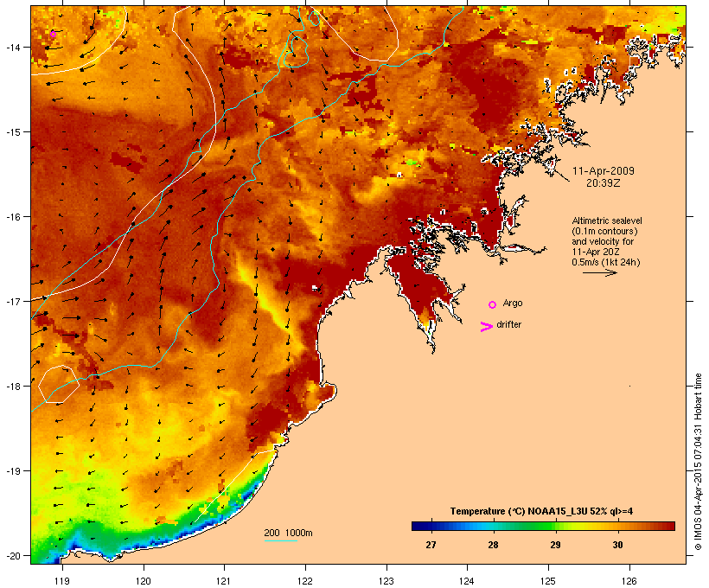Click the temperature color bar

click(x=543, y=526)
